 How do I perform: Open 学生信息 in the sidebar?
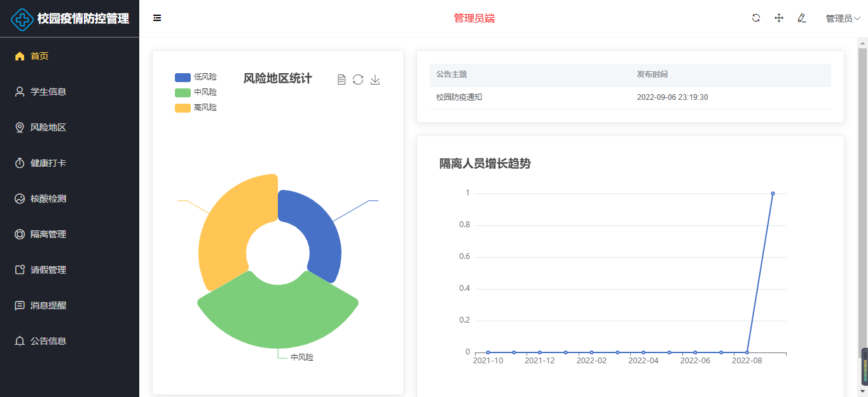point(48,92)
